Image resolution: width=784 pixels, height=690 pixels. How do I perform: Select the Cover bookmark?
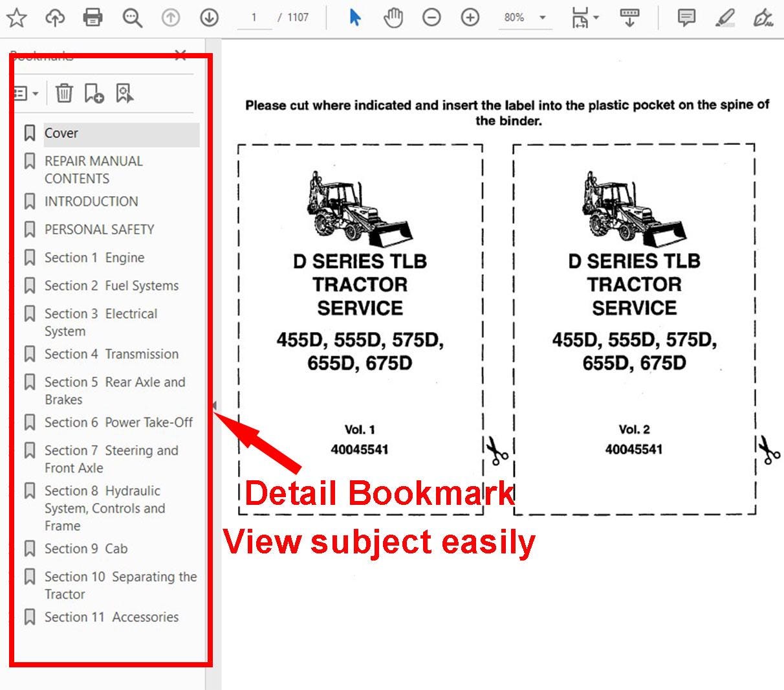click(x=122, y=133)
